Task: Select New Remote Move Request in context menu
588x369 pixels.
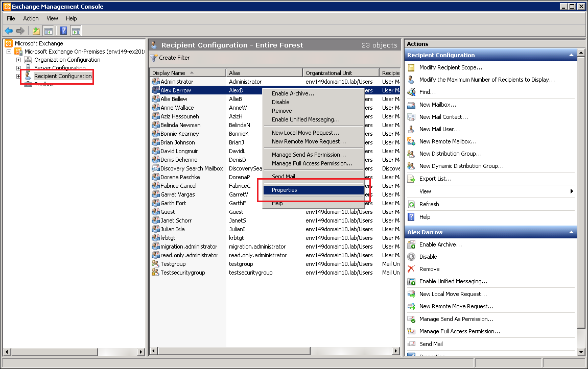Action: 314,141
